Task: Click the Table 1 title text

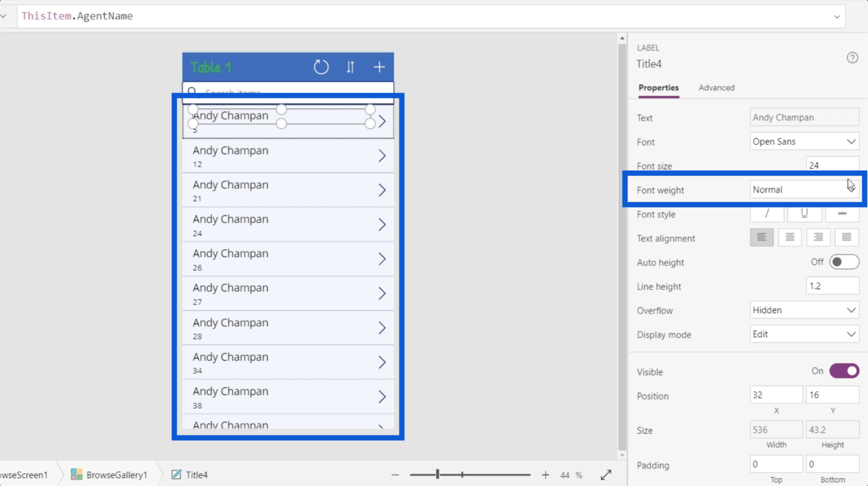Action: tap(211, 67)
